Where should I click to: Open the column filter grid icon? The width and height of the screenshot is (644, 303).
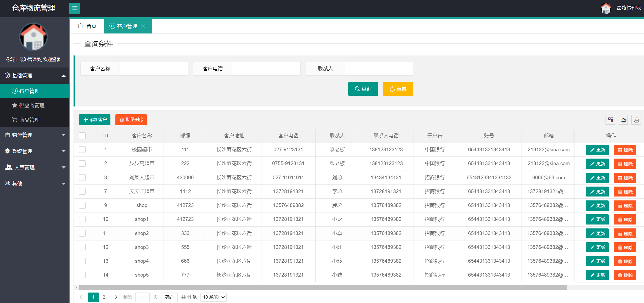pos(611,120)
